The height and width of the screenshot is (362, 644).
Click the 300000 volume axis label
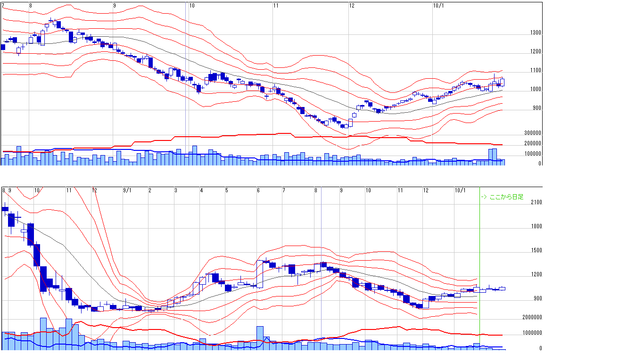(533, 133)
